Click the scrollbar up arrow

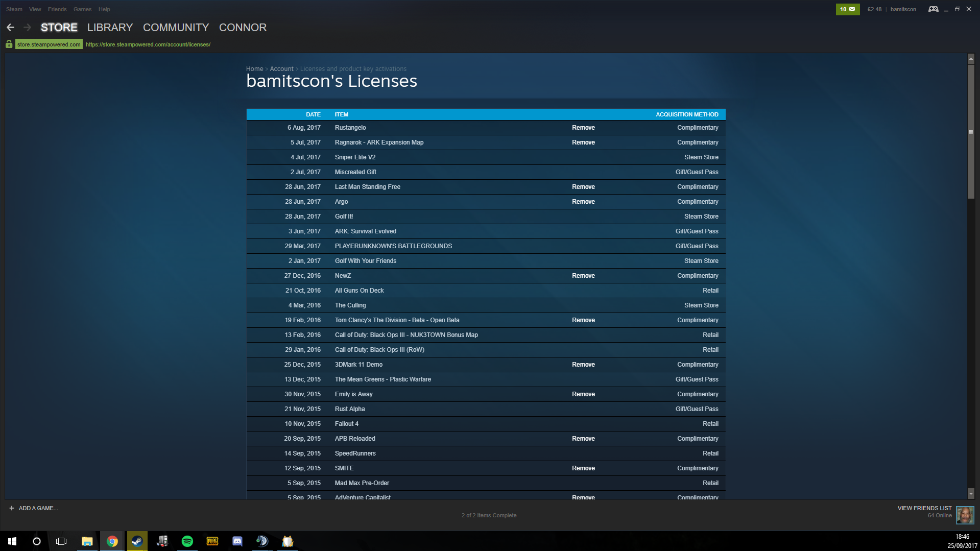[971, 59]
